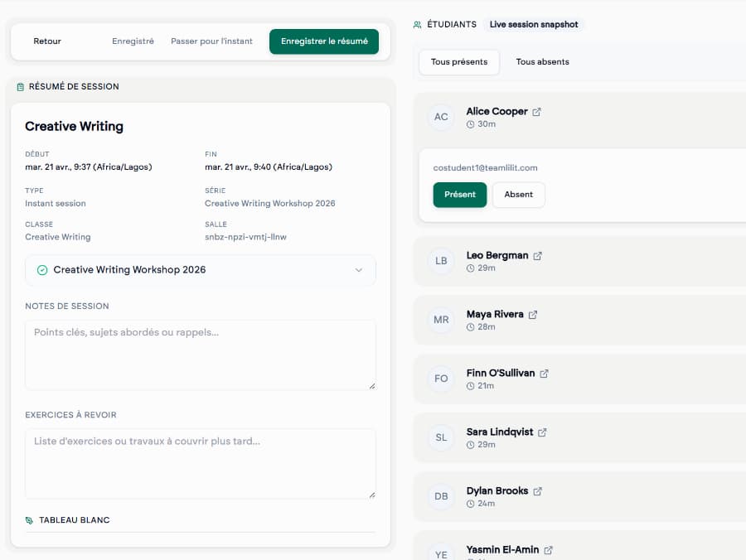Viewport: 746px width, 560px height.
Task: Click the room code snbz-npzi-vmtj-llnw
Action: (x=245, y=237)
